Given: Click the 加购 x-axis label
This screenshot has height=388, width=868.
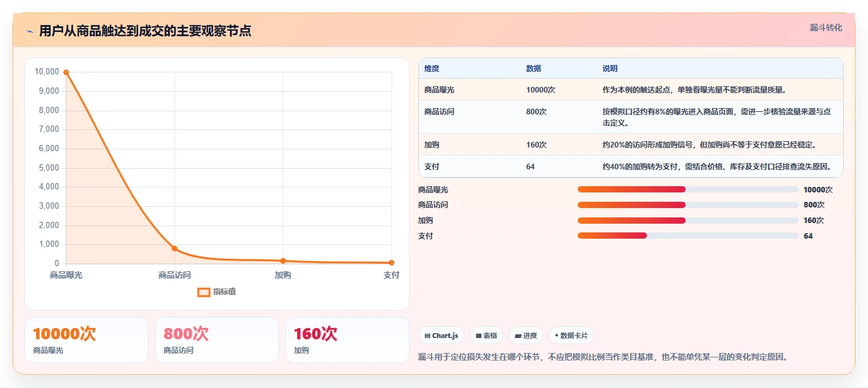Looking at the screenshot, I should click(x=283, y=275).
